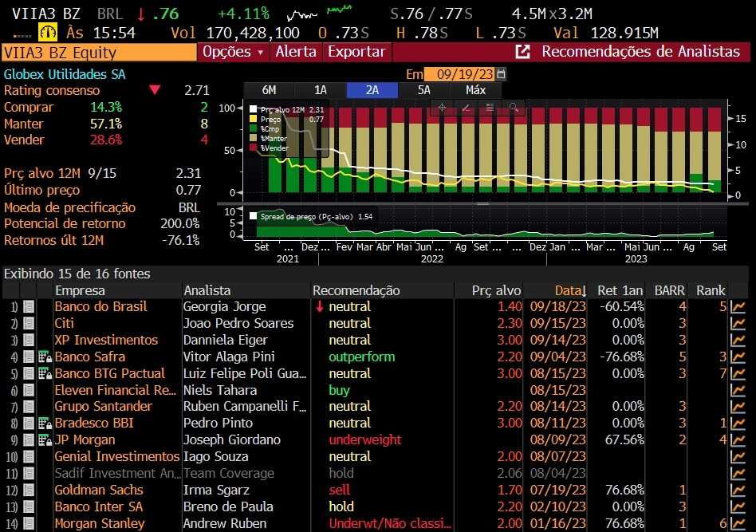Open the Eleven Financial report document icon
This screenshot has height=532, width=756.
29,390
